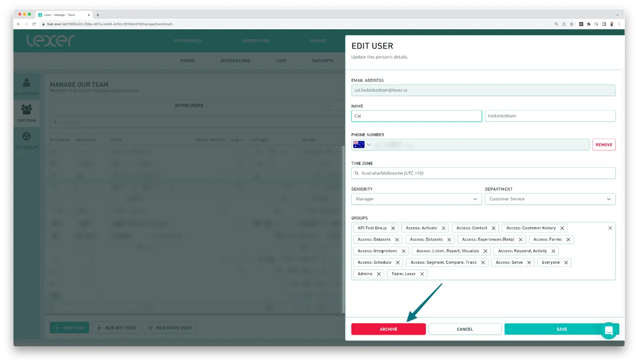Viewport: 638px width, 364px height.
Task: Click the email address field
Action: pyautogui.click(x=483, y=90)
